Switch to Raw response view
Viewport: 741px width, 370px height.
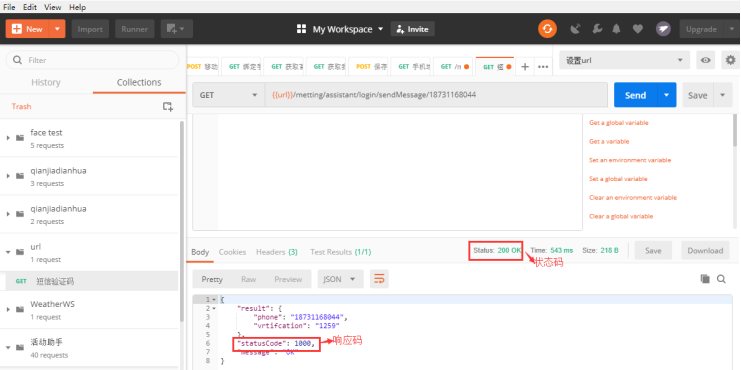[x=249, y=279]
